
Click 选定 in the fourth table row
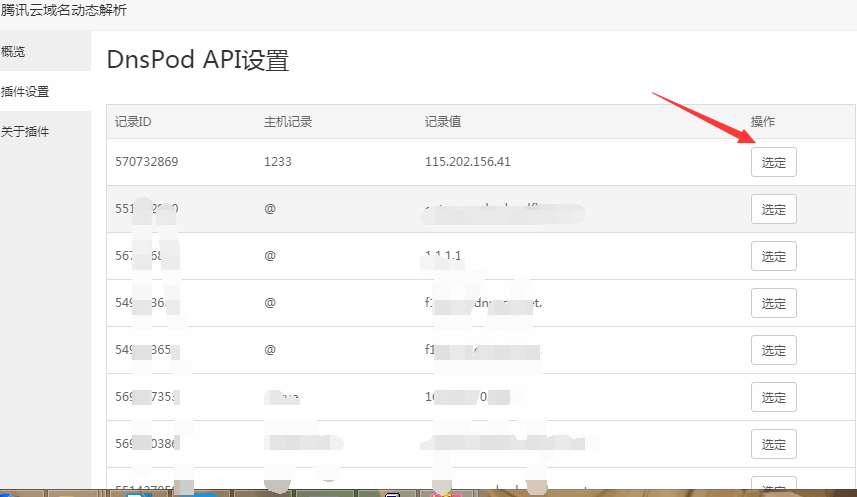point(773,303)
